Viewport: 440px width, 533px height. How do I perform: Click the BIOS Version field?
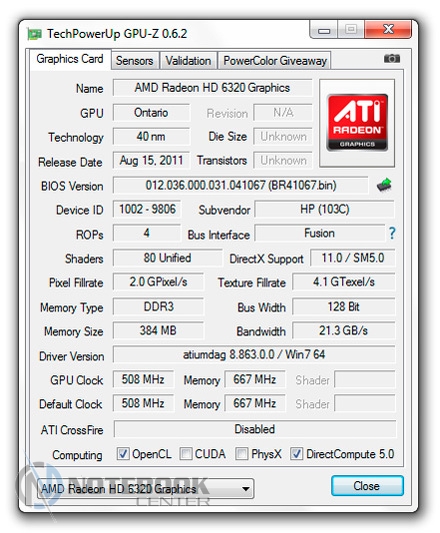click(x=240, y=185)
